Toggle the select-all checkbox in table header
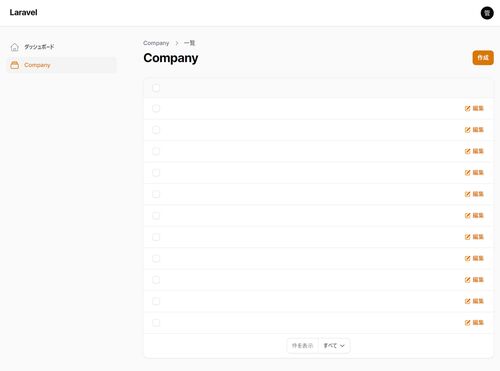The width and height of the screenshot is (500, 371). click(x=156, y=88)
